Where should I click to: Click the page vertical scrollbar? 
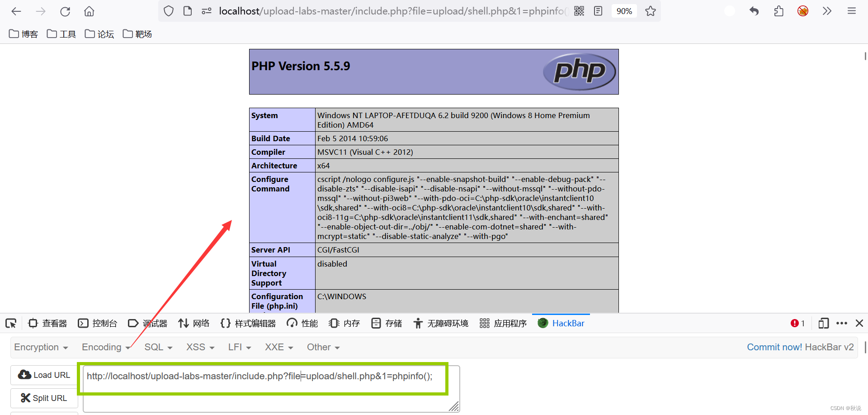(865, 56)
